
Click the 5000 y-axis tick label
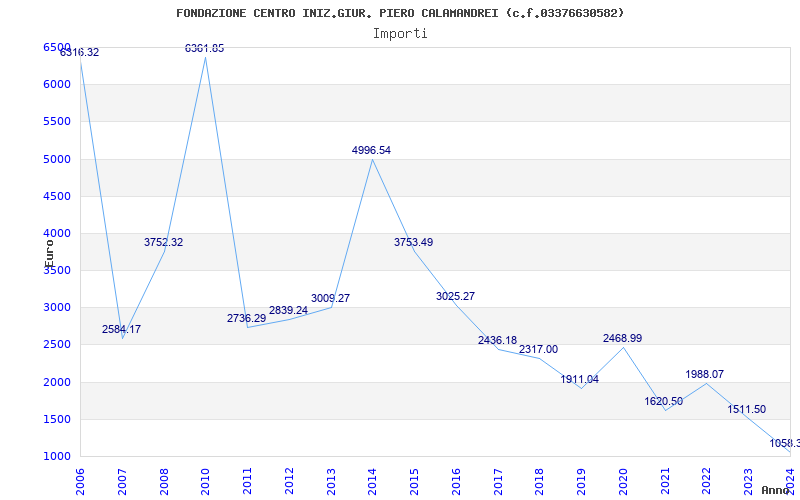click(x=55, y=159)
